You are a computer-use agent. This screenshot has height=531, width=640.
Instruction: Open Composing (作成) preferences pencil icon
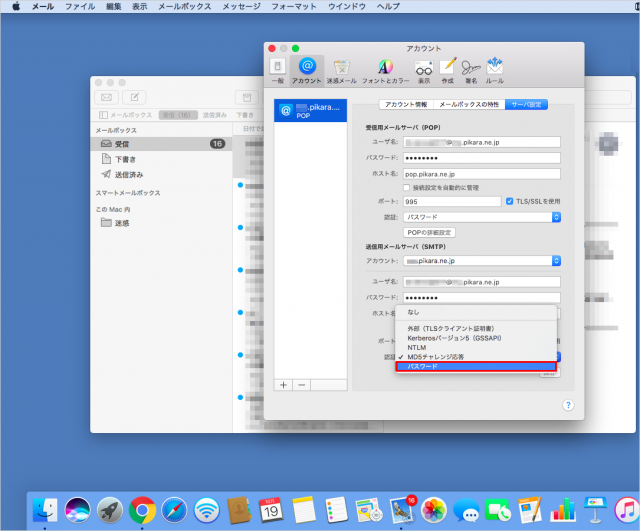click(x=448, y=70)
